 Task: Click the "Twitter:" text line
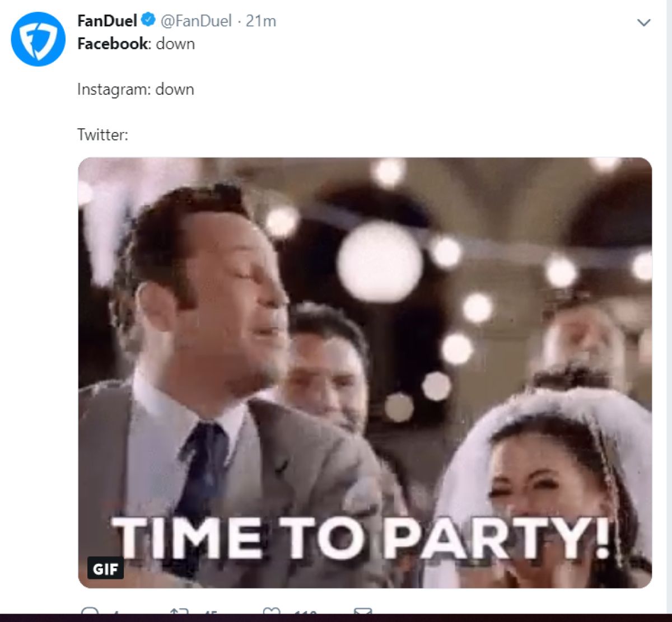[102, 134]
